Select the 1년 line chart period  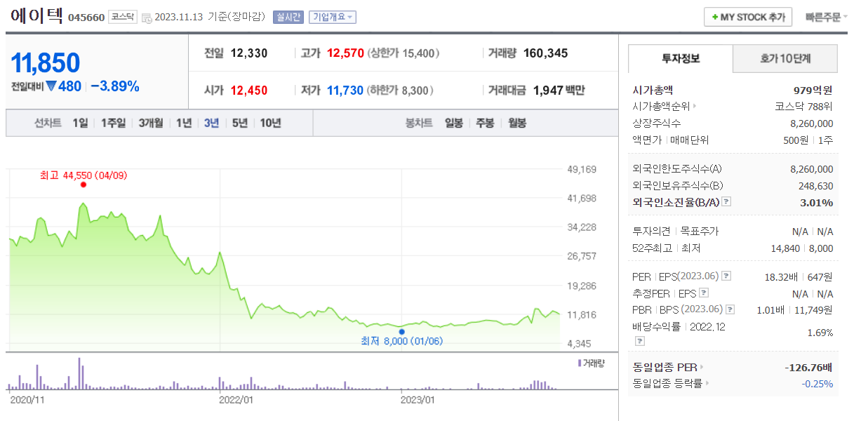[x=184, y=123]
